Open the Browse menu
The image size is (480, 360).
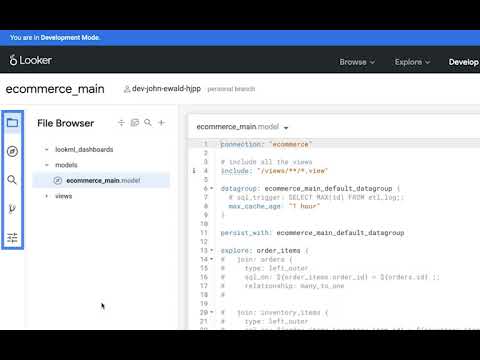coord(357,62)
